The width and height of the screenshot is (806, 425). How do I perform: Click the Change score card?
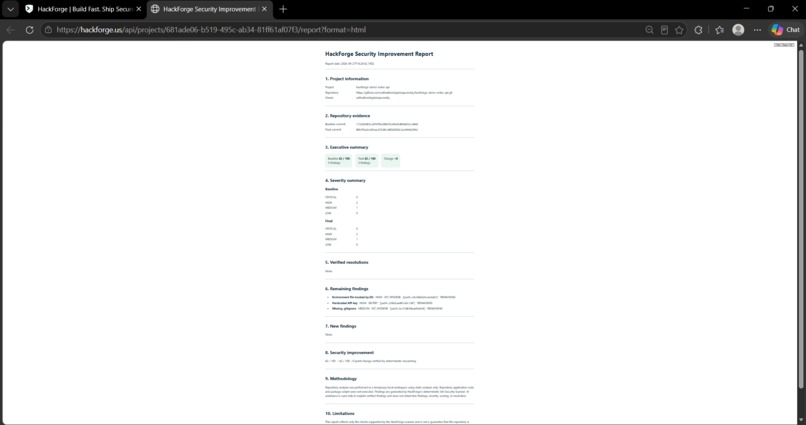click(x=391, y=160)
